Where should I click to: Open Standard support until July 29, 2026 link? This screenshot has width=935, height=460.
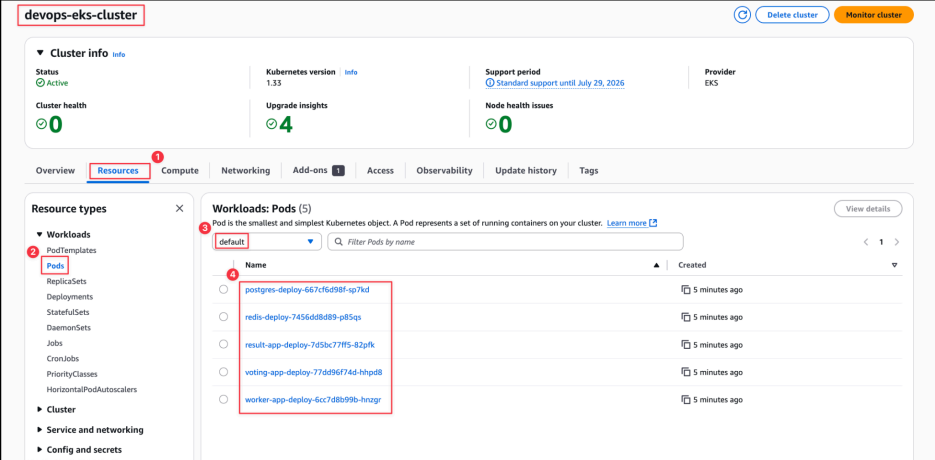tap(560, 83)
